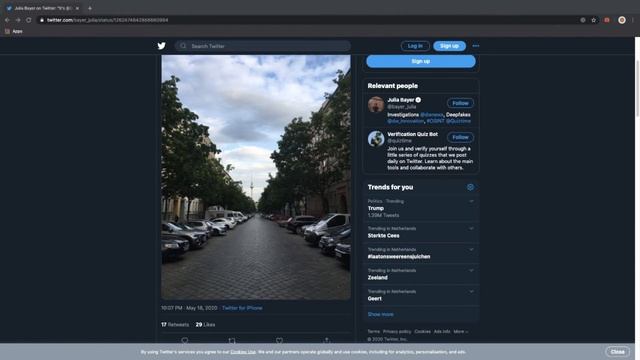Click the @bayer_julia handle
This screenshot has width=640, height=360.
pos(402,107)
